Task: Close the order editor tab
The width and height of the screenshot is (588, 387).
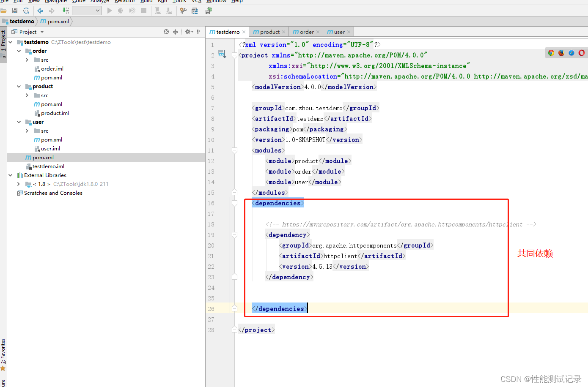Action: [x=318, y=32]
